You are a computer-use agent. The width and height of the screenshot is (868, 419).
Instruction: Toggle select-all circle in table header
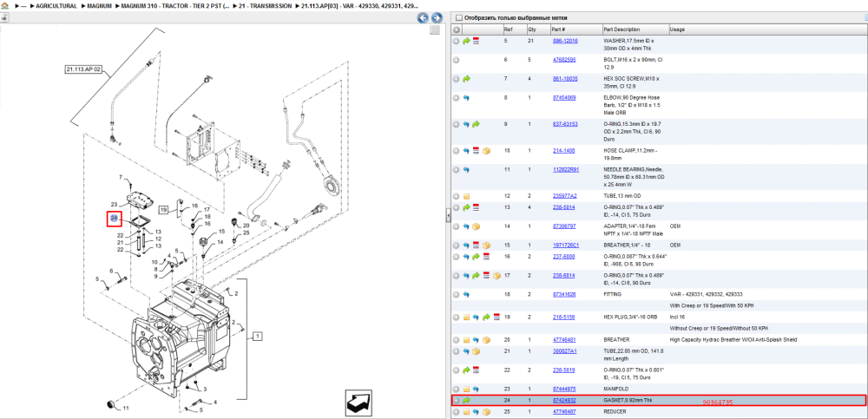tap(457, 29)
